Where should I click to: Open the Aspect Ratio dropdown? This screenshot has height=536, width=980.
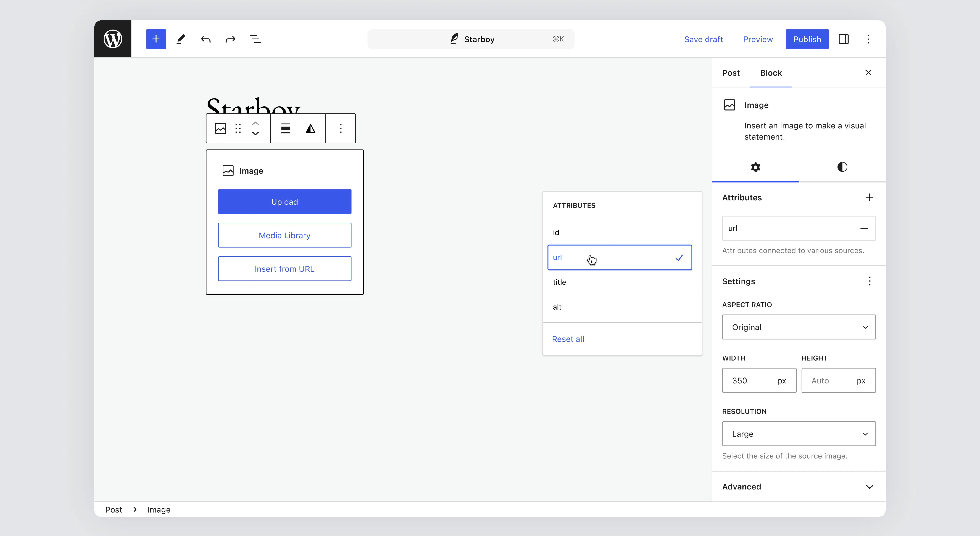[799, 327]
